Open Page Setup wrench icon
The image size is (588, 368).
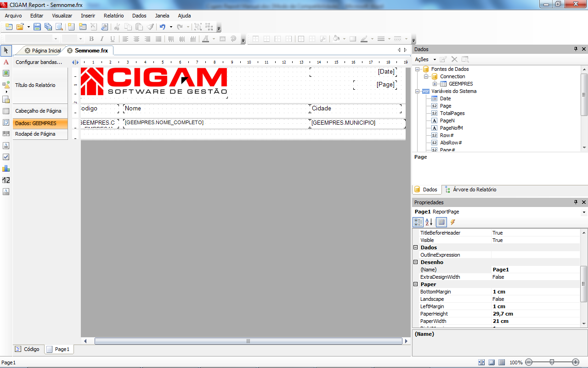pyautogui.click(x=105, y=27)
